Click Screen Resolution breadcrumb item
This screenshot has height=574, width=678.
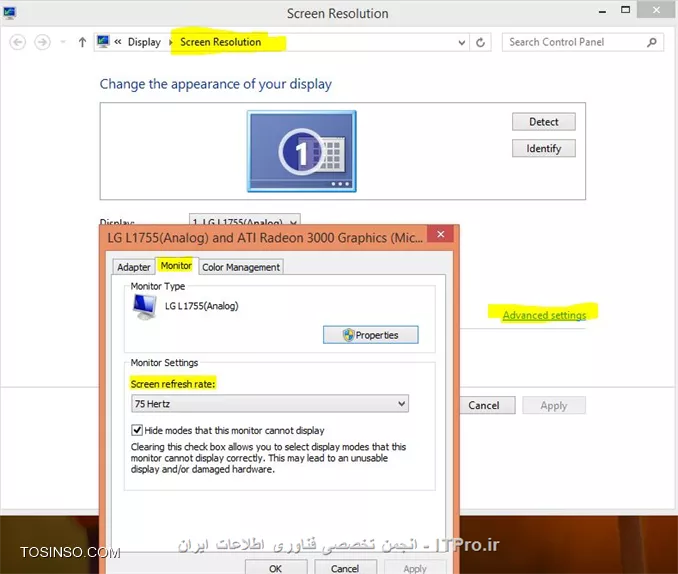221,42
